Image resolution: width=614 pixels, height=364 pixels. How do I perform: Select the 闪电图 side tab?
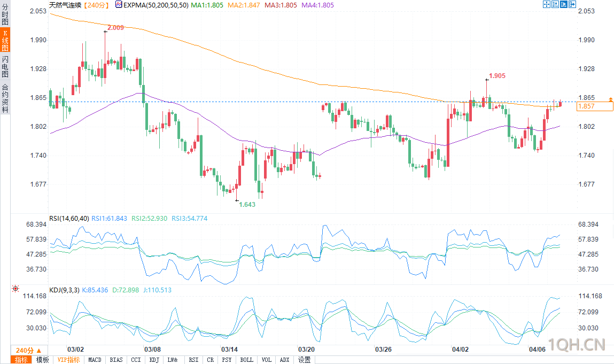[5, 66]
